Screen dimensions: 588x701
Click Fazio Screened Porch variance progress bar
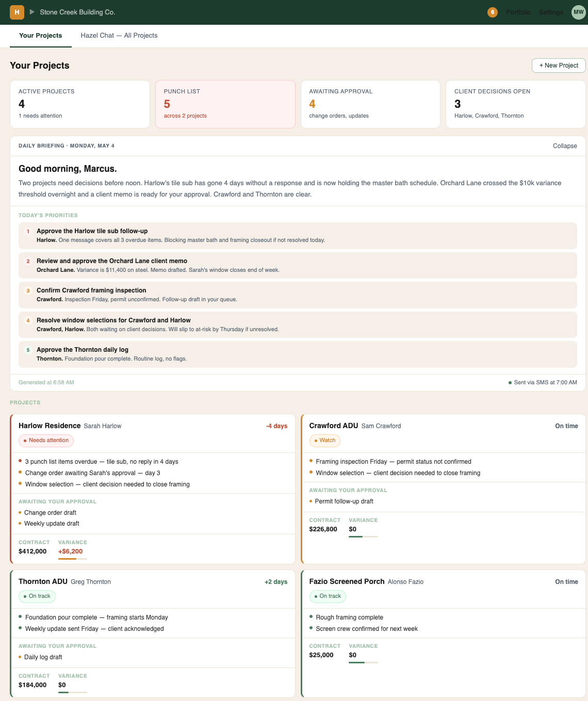(x=363, y=662)
